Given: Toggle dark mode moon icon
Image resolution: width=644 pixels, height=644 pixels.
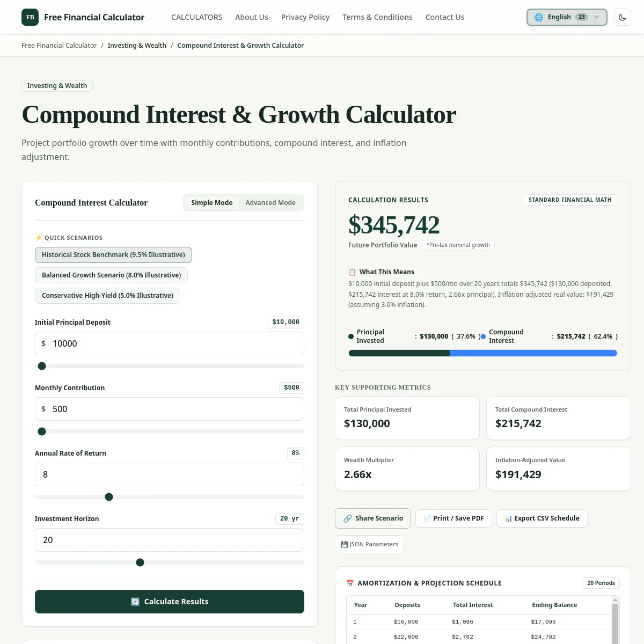Looking at the screenshot, I should [x=623, y=17].
